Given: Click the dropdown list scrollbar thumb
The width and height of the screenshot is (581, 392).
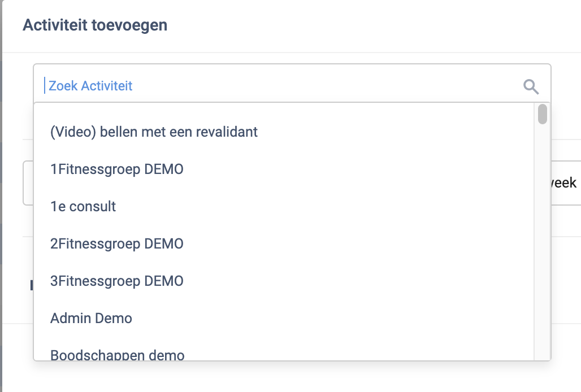Looking at the screenshot, I should pyautogui.click(x=543, y=114).
